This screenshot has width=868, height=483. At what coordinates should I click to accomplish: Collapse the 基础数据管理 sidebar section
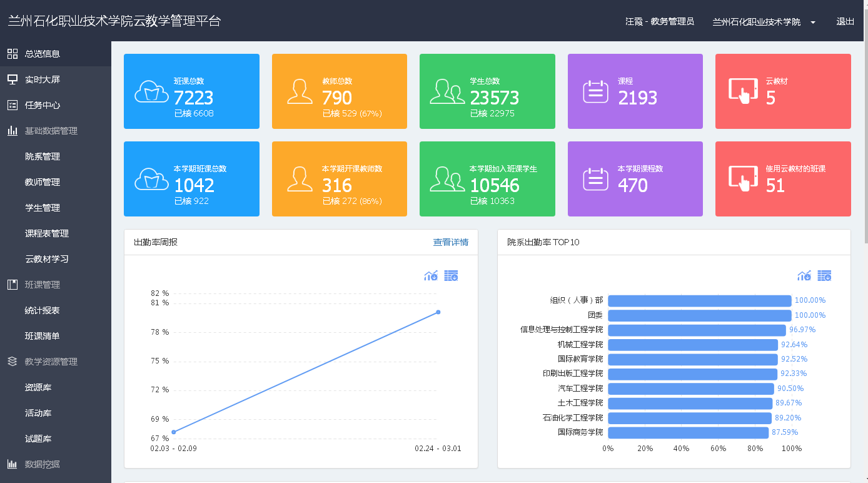click(51, 131)
